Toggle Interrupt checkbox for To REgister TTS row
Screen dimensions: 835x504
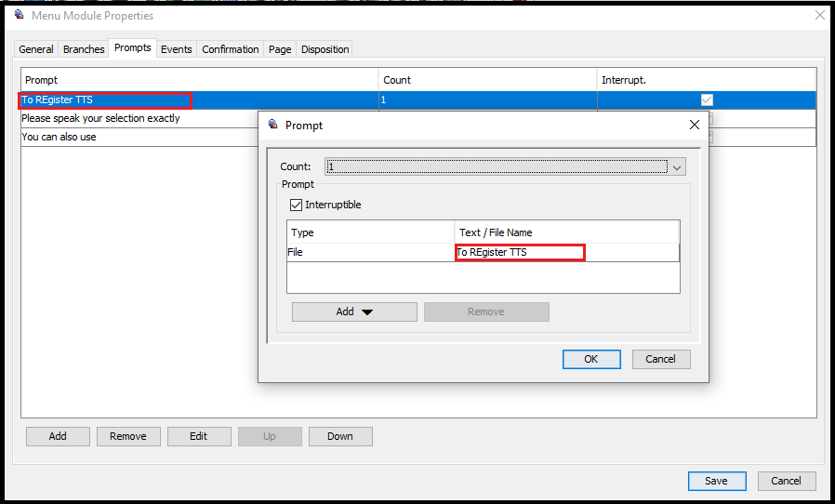(x=707, y=99)
